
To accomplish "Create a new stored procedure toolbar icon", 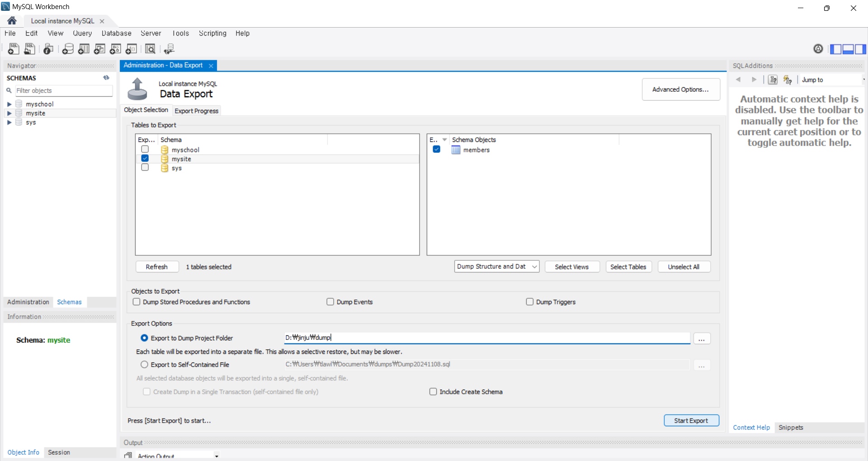I will (115, 49).
